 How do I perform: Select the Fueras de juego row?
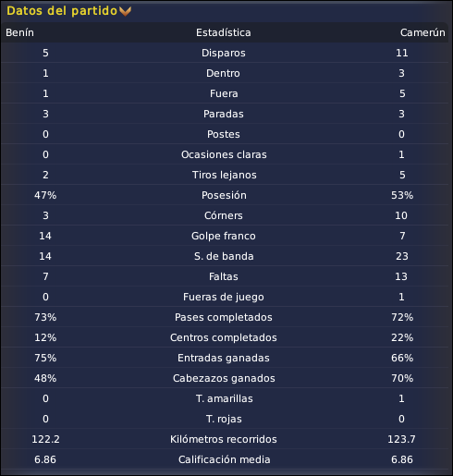coord(225,297)
